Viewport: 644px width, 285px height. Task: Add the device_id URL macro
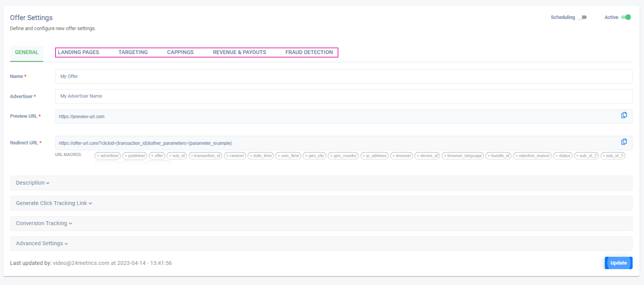pyautogui.click(x=427, y=156)
